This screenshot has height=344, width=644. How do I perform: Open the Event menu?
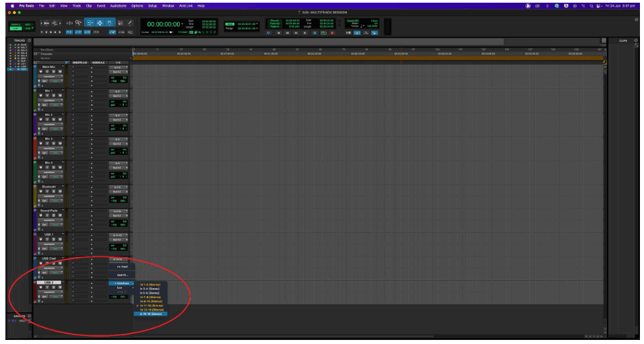coord(100,6)
